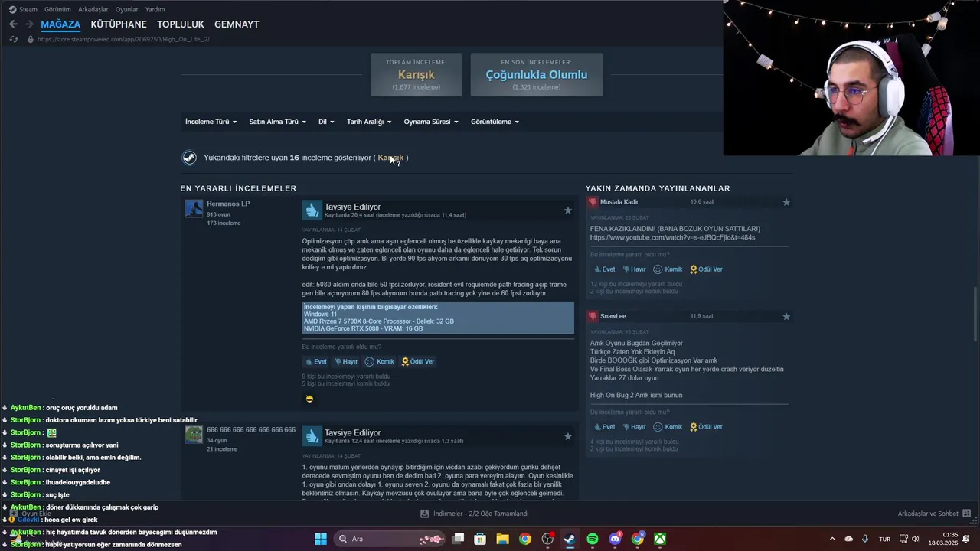Click the Steam logo icon beside filter summary
The image size is (980, 551).
pyautogui.click(x=189, y=158)
